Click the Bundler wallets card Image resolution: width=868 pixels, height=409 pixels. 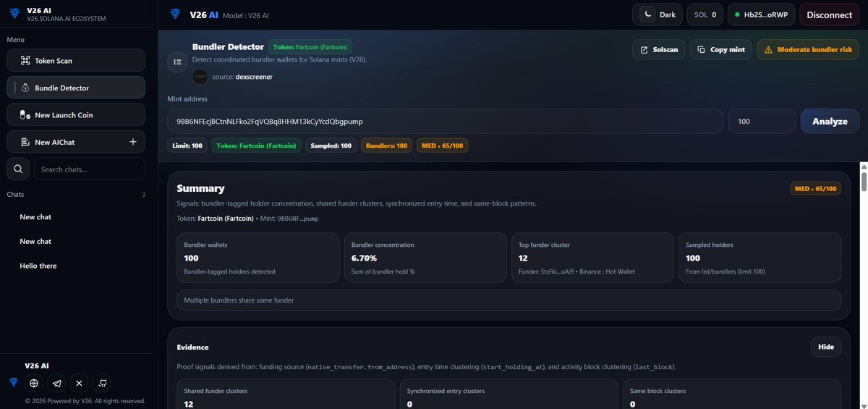coord(258,258)
